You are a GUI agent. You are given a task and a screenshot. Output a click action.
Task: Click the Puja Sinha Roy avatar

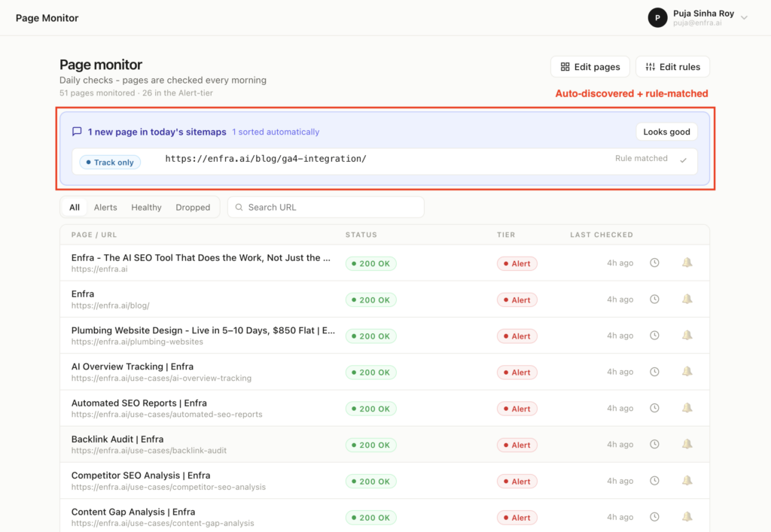point(657,18)
